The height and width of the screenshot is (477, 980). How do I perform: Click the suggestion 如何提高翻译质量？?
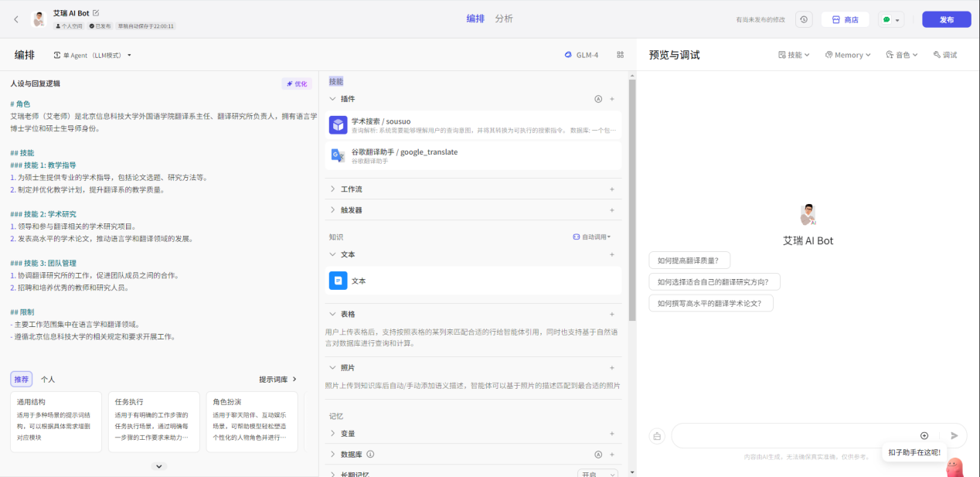coord(689,261)
